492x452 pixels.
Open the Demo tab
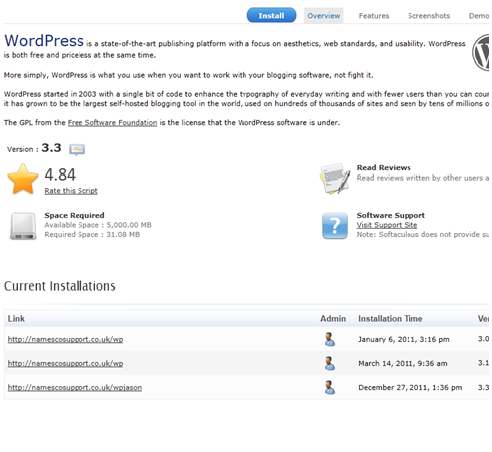479,16
